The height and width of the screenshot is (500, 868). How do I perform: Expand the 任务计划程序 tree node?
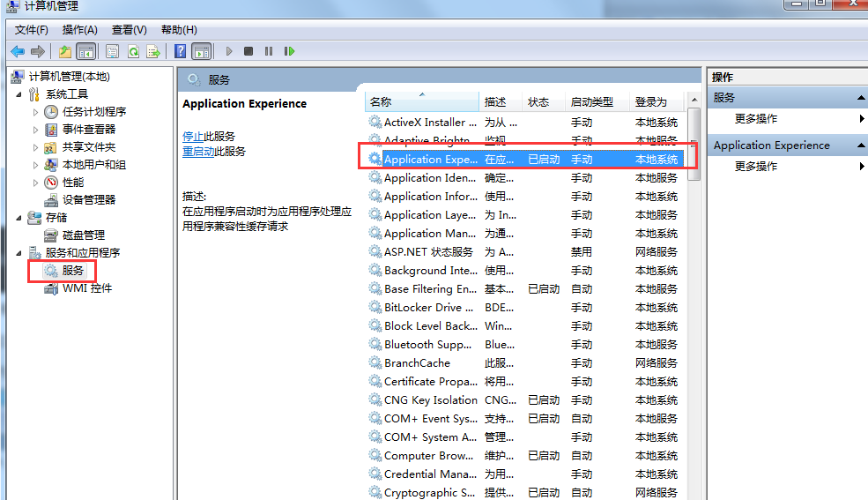tap(36, 112)
